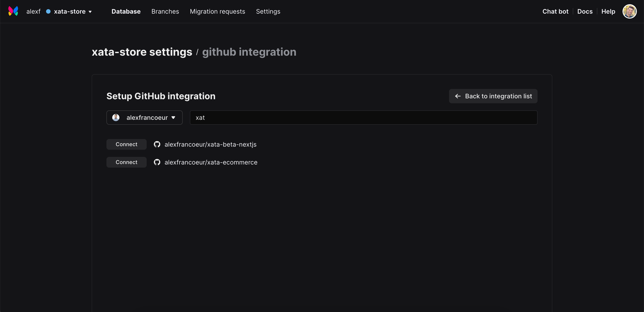644x312 pixels.
Task: Open Settings tab in top nav
Action: click(268, 11)
